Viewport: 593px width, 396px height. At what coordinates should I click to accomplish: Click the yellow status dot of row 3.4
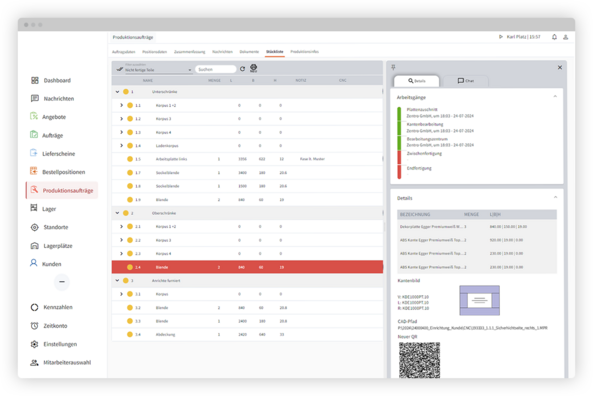[x=130, y=334]
